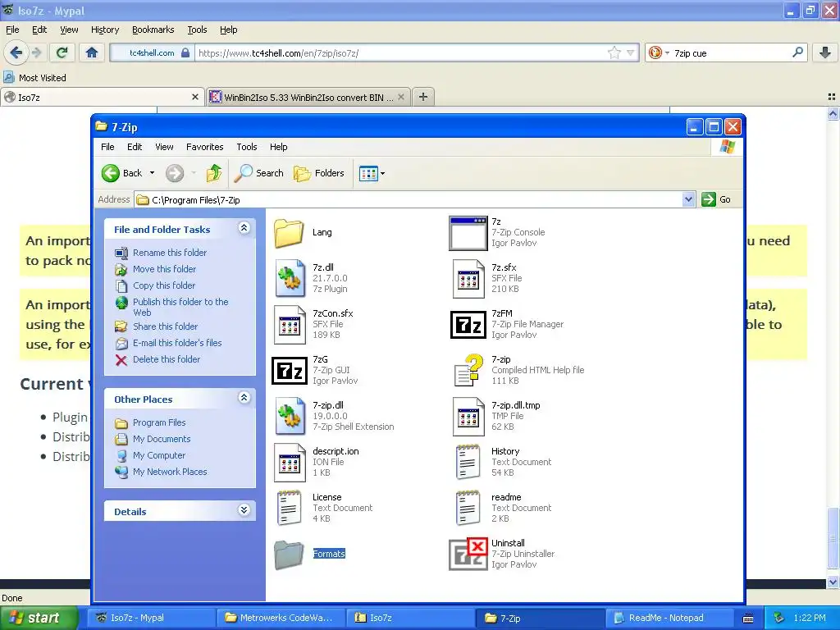Select the readme text document icon

(468, 508)
